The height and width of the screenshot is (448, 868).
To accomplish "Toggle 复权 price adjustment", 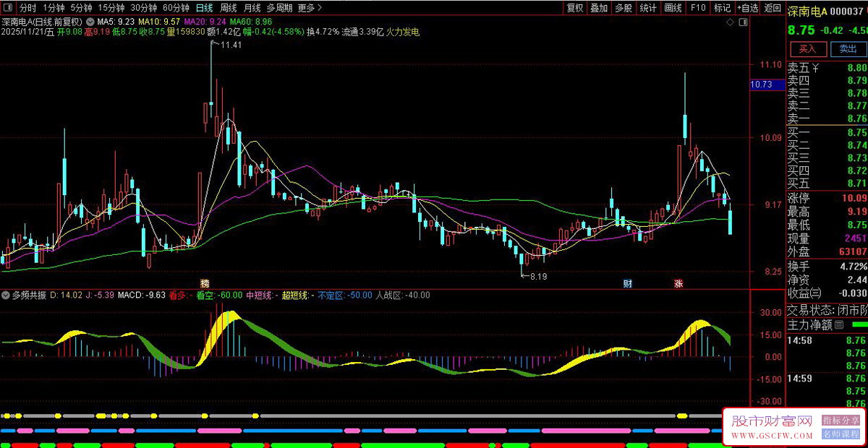I will (x=575, y=8).
